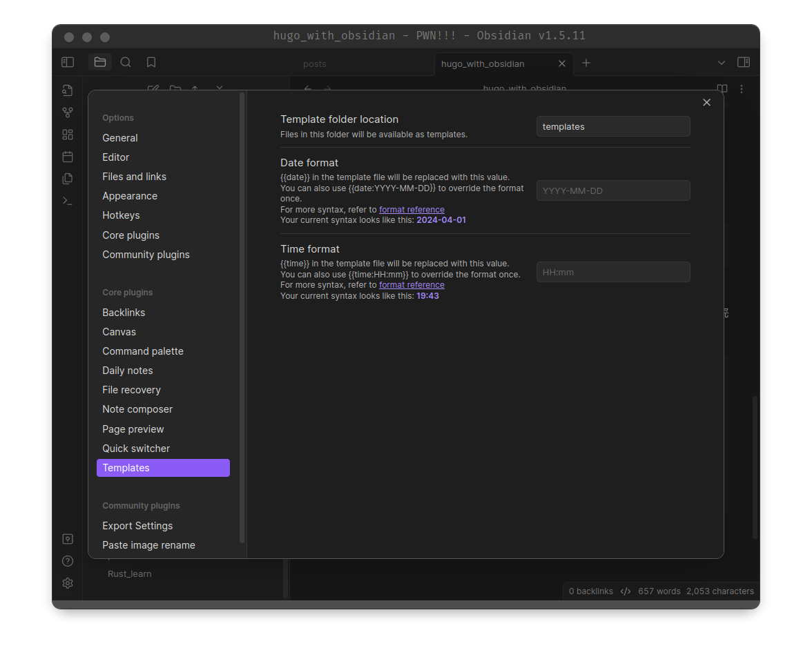The height and width of the screenshot is (668, 812).
Task: Open new tab with plus button
Action: click(x=586, y=63)
